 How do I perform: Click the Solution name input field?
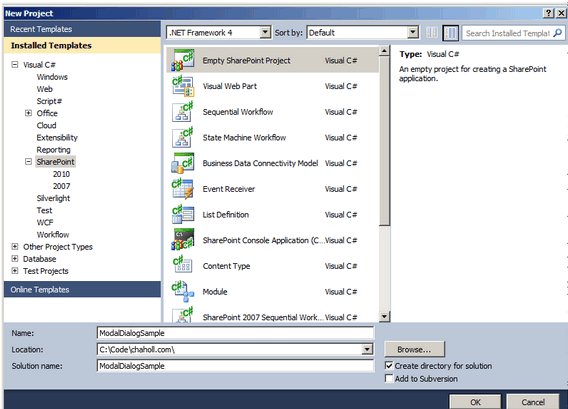pos(235,366)
